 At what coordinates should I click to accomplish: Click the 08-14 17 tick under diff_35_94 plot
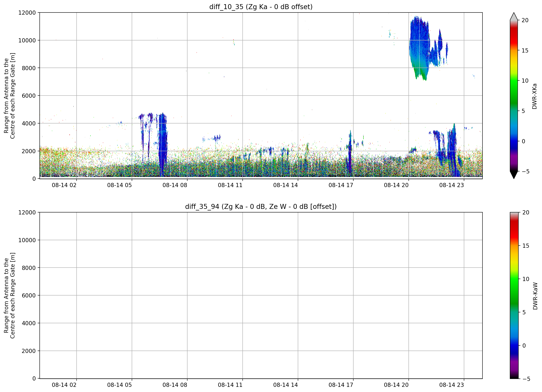(341, 385)
